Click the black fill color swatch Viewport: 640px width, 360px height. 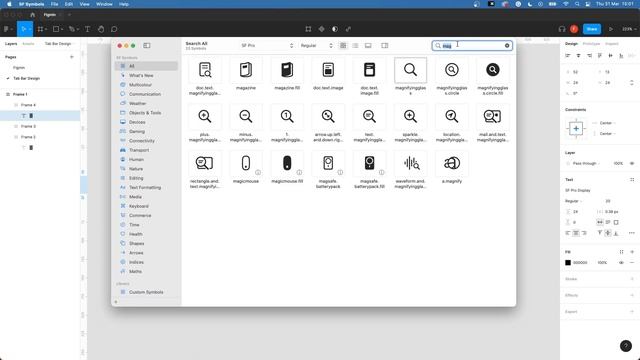(568, 262)
